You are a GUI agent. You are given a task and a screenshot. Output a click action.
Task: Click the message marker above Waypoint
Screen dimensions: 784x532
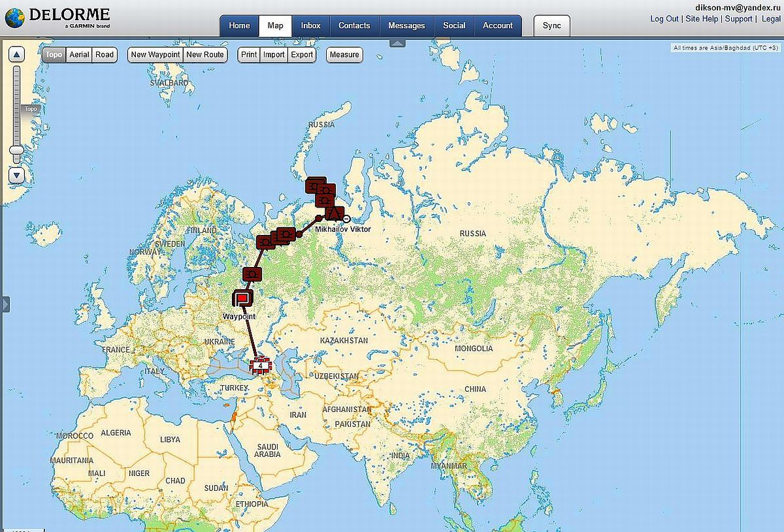(252, 274)
